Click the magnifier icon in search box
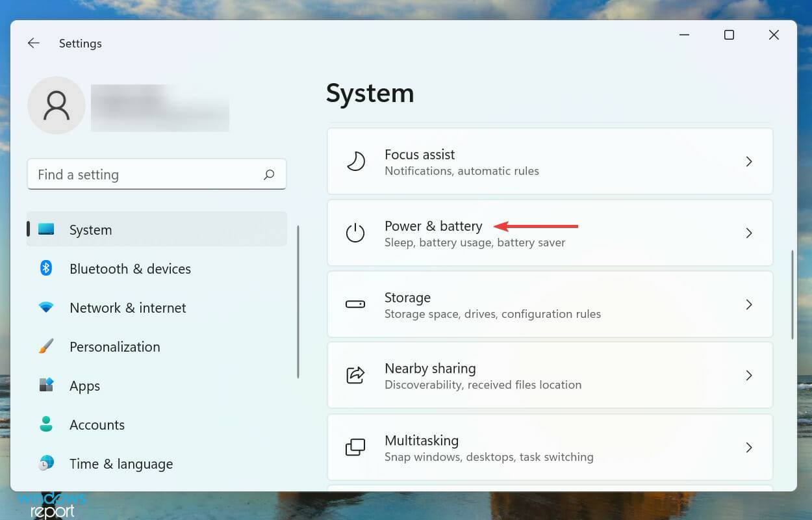812x520 pixels. (x=269, y=175)
